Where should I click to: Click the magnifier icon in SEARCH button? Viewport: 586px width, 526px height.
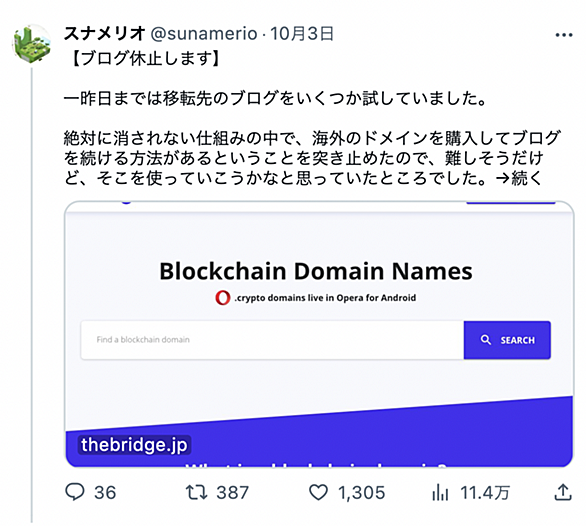point(485,340)
